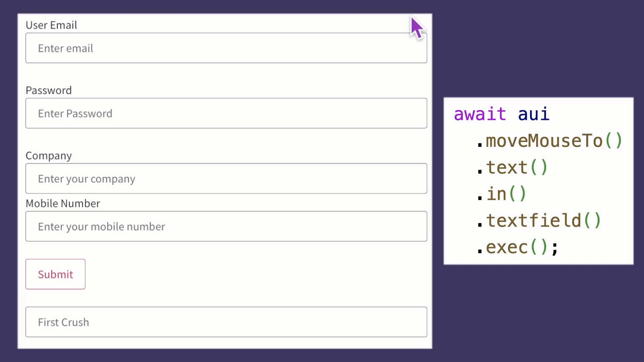The image size is (644, 362).
Task: Click the Enter your mobile number field
Action: point(226,226)
